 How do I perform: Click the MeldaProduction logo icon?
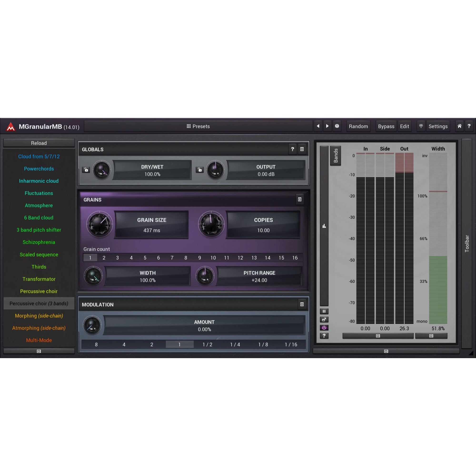[x=11, y=127]
